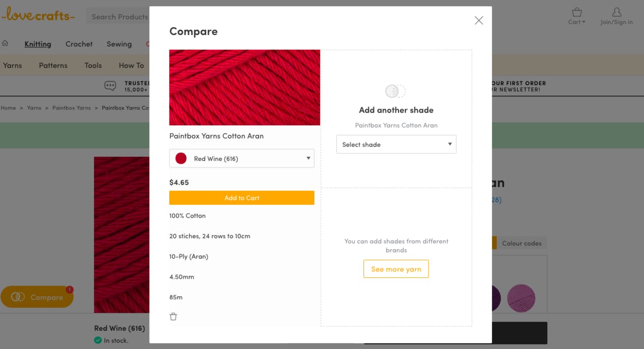Click the lovecrafts logo
Screen dimensions: 644x349
pos(38,16)
